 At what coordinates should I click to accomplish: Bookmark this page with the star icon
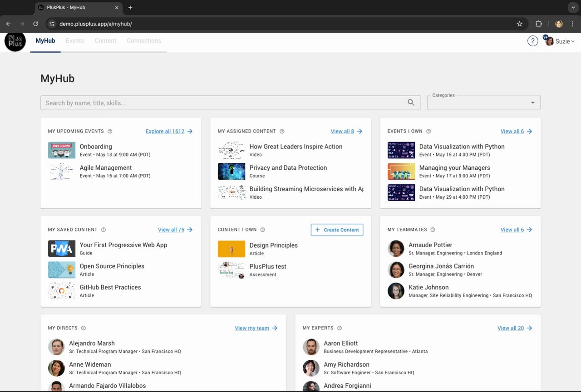(x=520, y=24)
